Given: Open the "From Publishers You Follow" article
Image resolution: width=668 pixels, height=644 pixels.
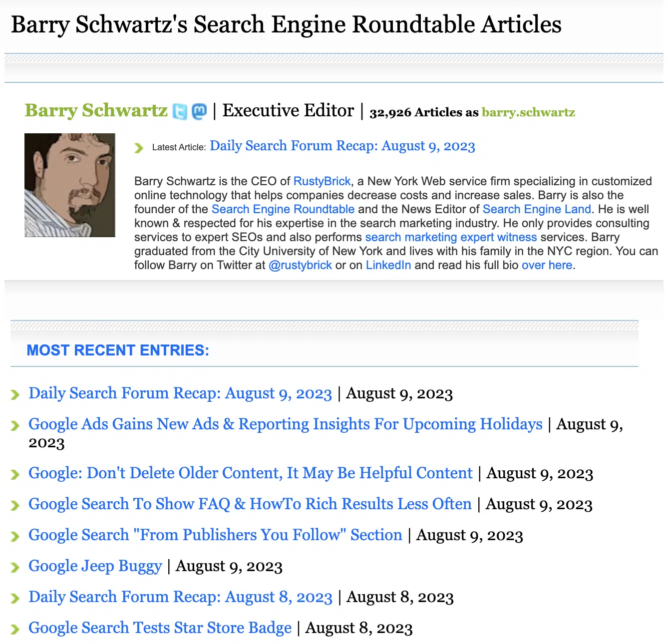Looking at the screenshot, I should click(x=215, y=535).
